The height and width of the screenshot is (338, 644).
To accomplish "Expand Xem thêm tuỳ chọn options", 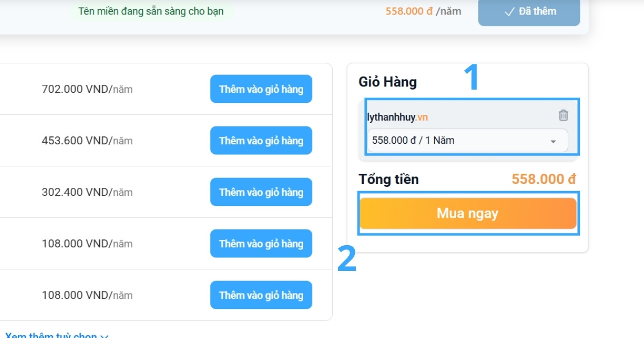I will (x=54, y=335).
